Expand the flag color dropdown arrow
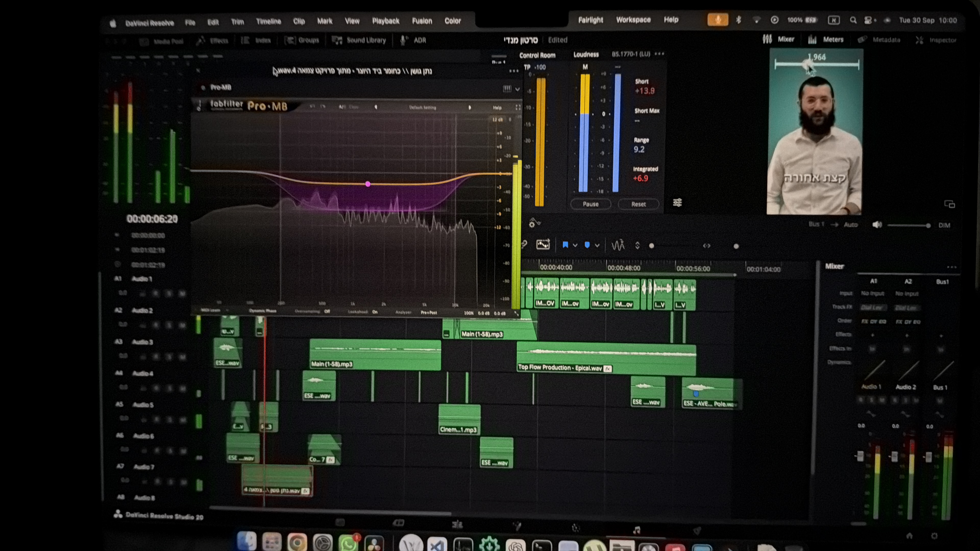980x551 pixels. point(575,245)
